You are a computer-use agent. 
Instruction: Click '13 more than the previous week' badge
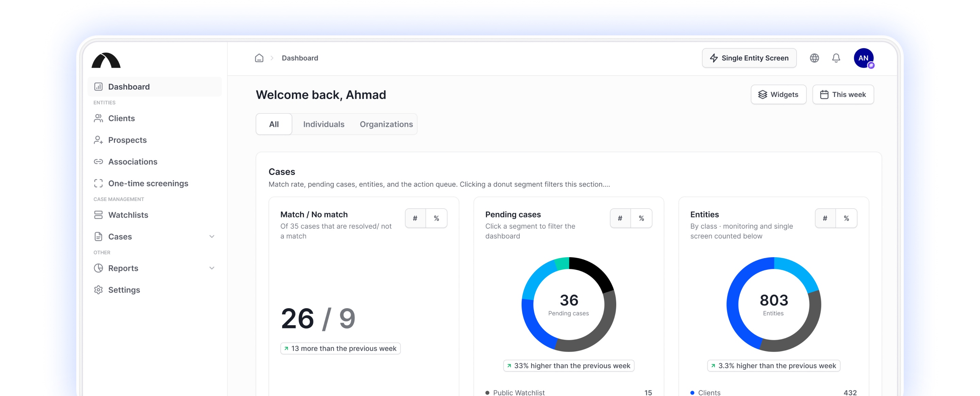(x=341, y=348)
